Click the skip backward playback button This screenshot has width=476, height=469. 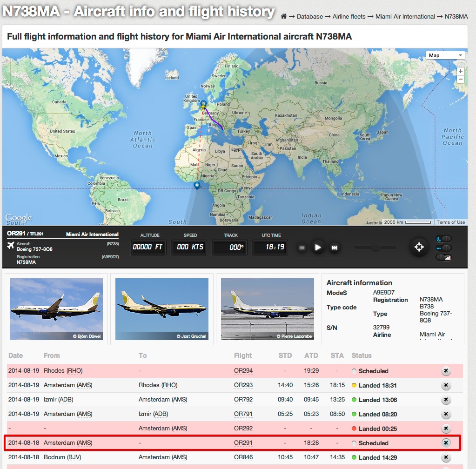[x=302, y=248]
